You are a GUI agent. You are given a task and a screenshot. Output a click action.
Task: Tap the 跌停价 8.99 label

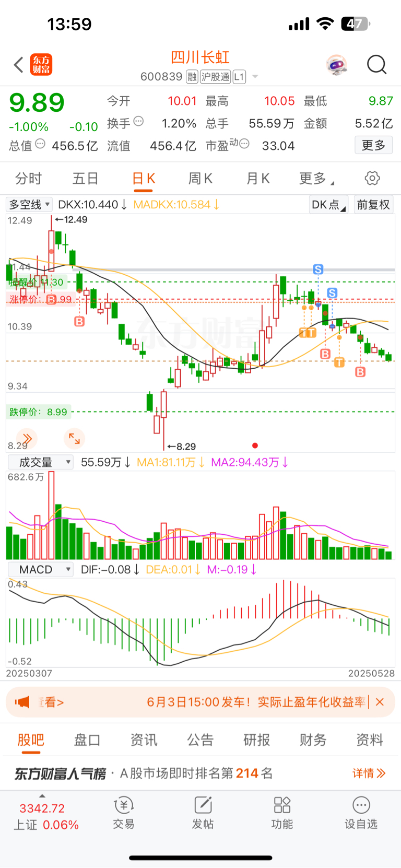pos(39,412)
